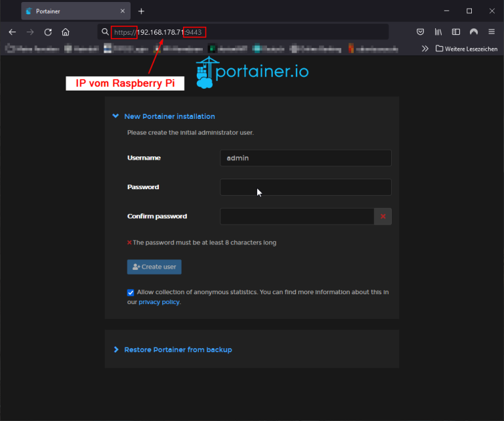Click the Username label
This screenshot has height=421, width=504.
point(144,158)
